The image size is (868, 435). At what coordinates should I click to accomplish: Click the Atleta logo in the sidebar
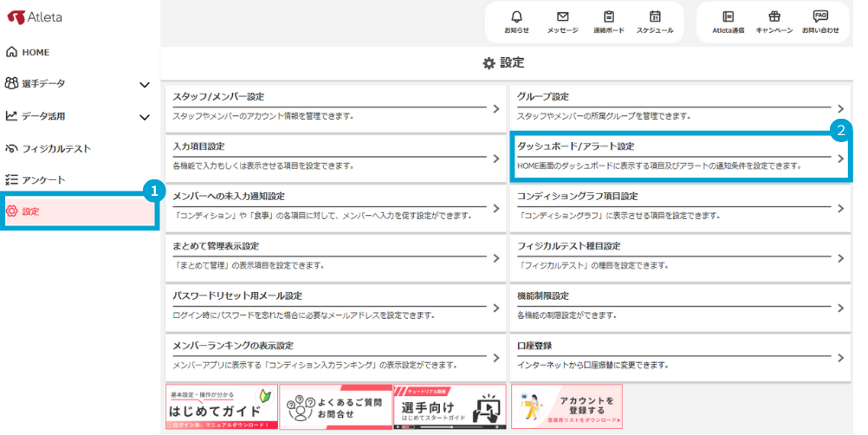point(36,17)
